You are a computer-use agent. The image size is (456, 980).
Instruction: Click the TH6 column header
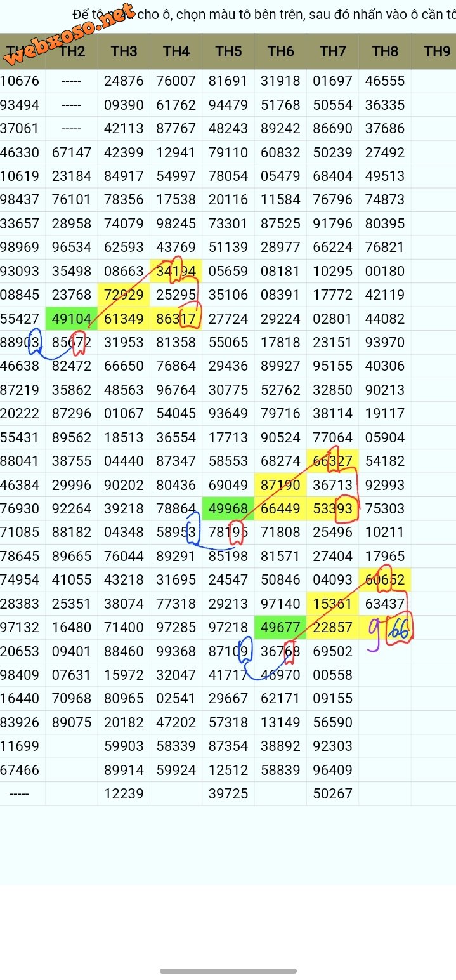(x=280, y=51)
